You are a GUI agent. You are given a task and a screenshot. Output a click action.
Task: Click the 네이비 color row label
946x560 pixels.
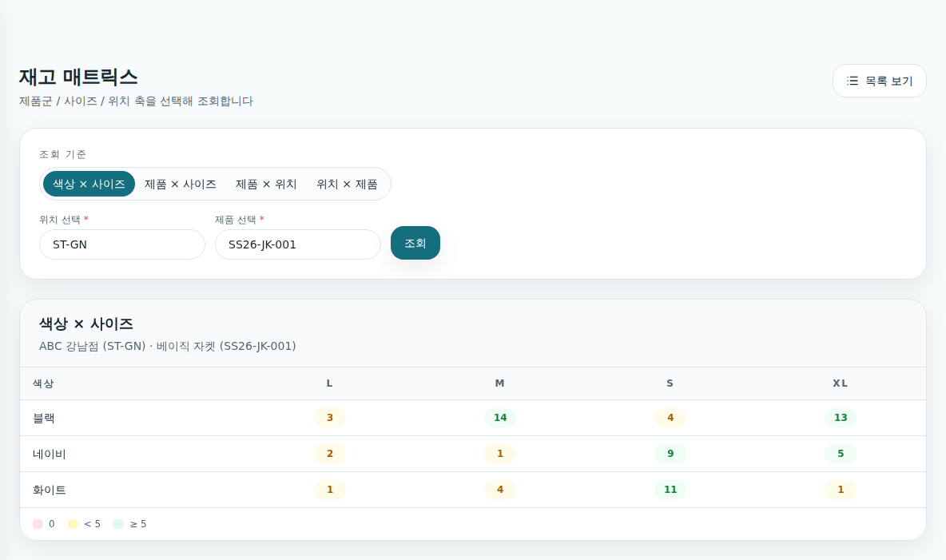point(49,455)
